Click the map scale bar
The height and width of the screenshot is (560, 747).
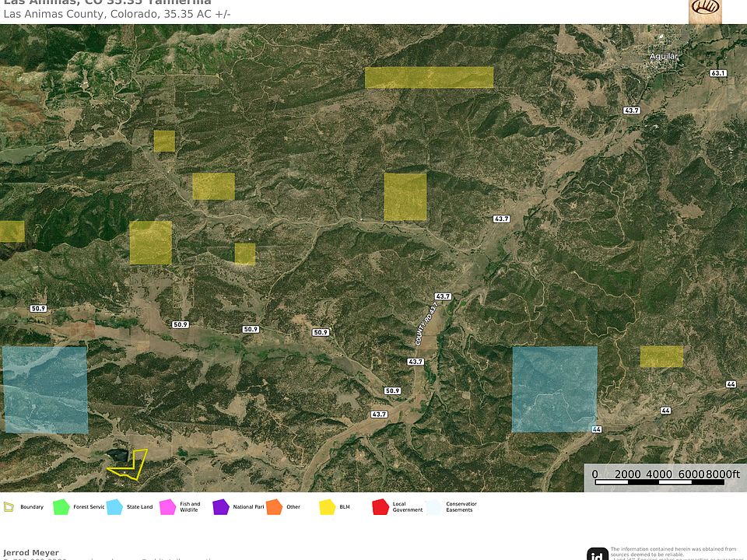665,478
